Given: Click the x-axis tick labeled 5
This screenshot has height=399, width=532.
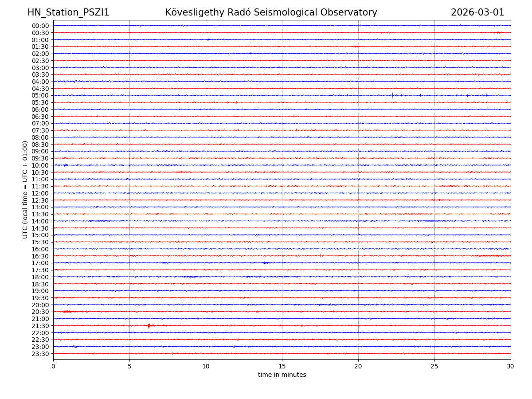Looking at the screenshot, I should [x=129, y=367].
